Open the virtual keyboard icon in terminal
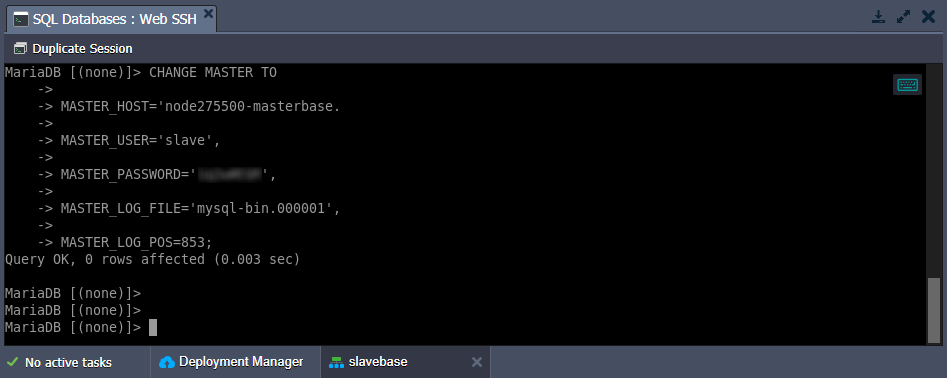 (907, 85)
